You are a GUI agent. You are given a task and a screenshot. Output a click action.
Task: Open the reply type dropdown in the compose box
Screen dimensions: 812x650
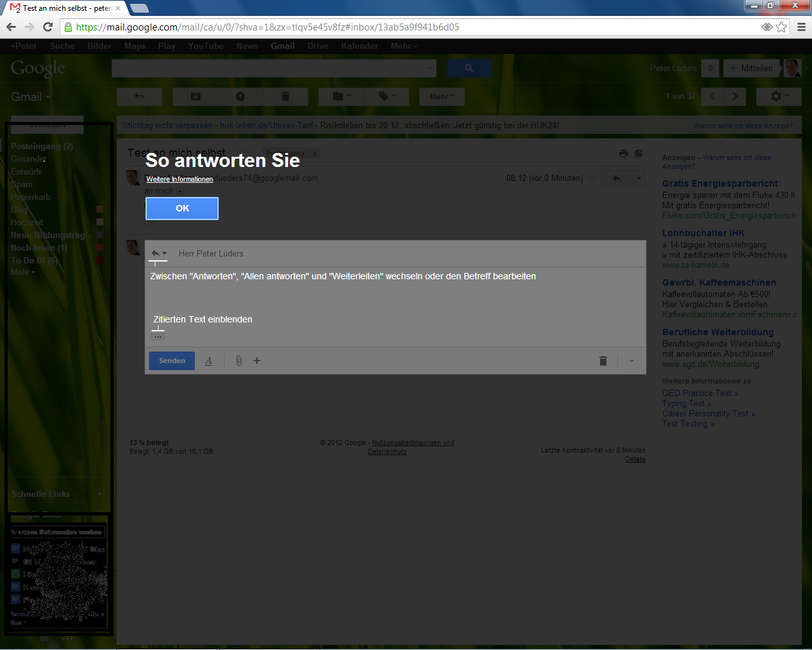point(159,253)
